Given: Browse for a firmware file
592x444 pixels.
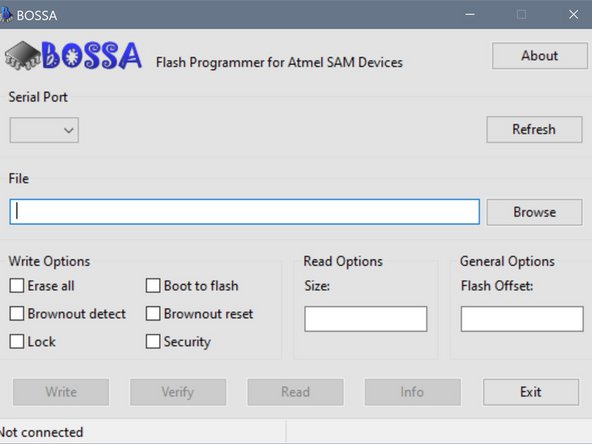Looking at the screenshot, I should (534, 212).
